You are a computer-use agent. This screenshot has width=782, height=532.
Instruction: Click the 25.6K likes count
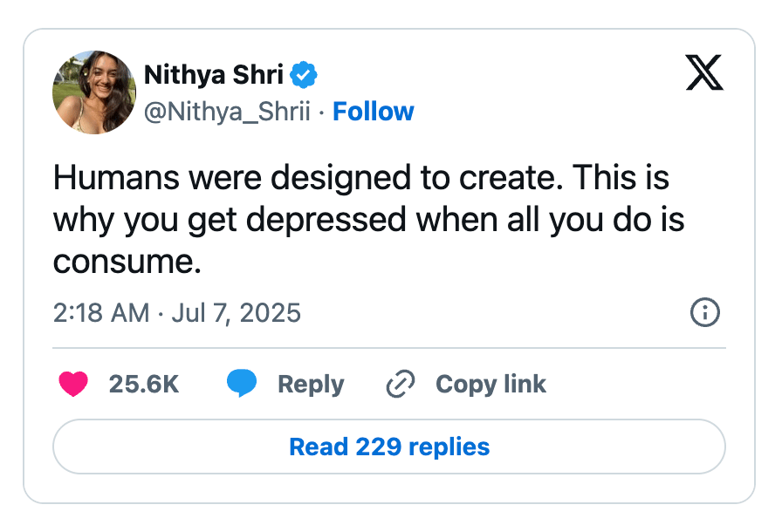click(x=144, y=385)
